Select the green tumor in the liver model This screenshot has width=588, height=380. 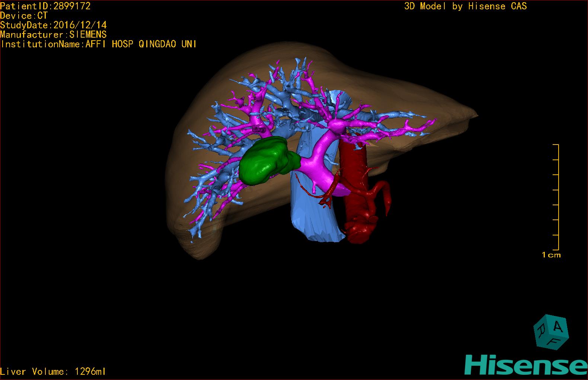269,160
